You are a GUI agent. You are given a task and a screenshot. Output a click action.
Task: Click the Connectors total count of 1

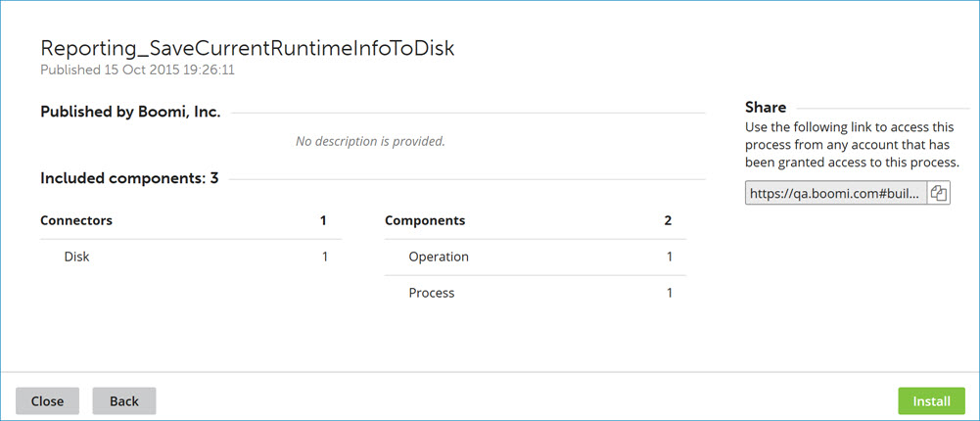click(323, 220)
